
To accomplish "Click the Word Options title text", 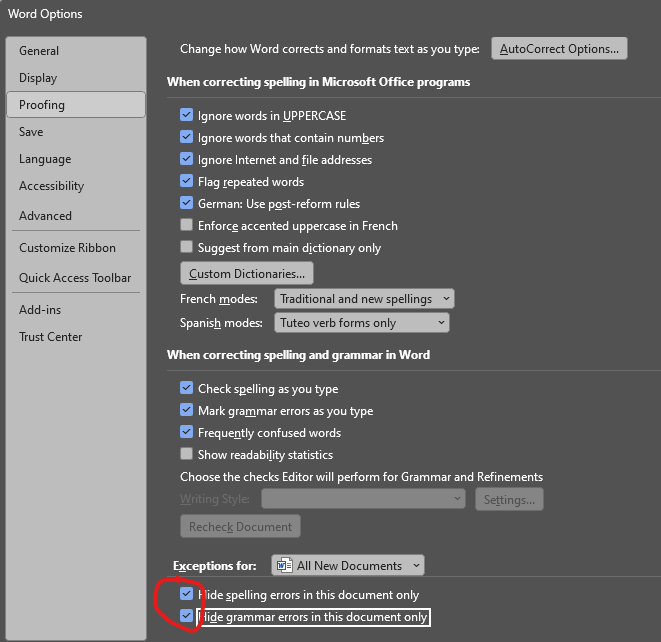I will point(45,14).
